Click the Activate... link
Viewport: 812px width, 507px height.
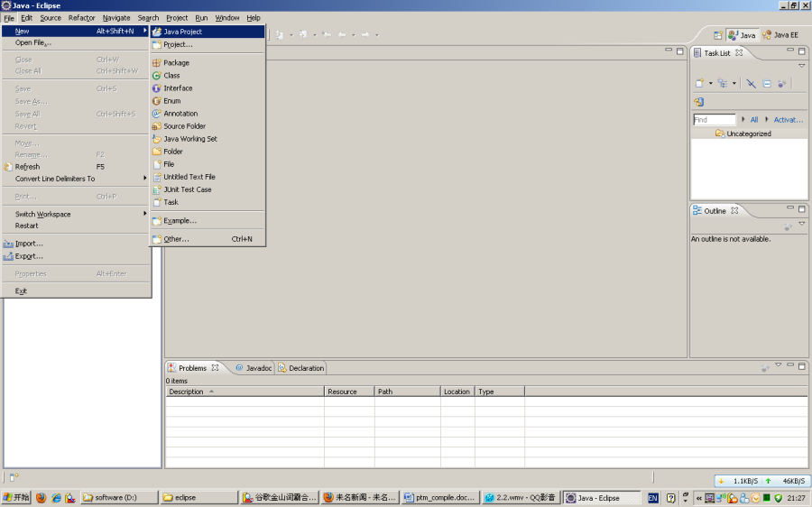tap(789, 120)
